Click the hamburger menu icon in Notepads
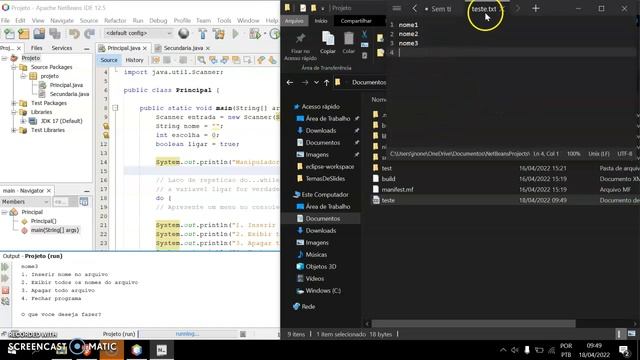640x360 pixels. 396,8
